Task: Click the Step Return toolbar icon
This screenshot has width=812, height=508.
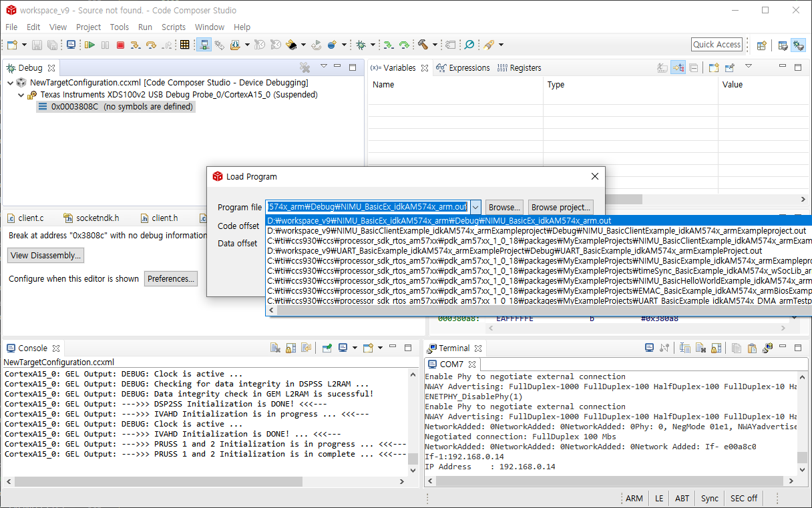Action: (167, 45)
